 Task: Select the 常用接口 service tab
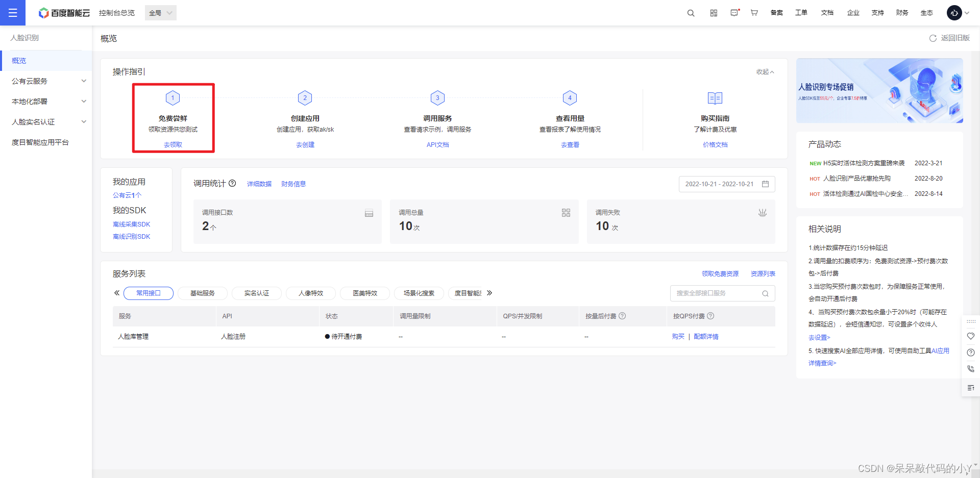tap(149, 293)
